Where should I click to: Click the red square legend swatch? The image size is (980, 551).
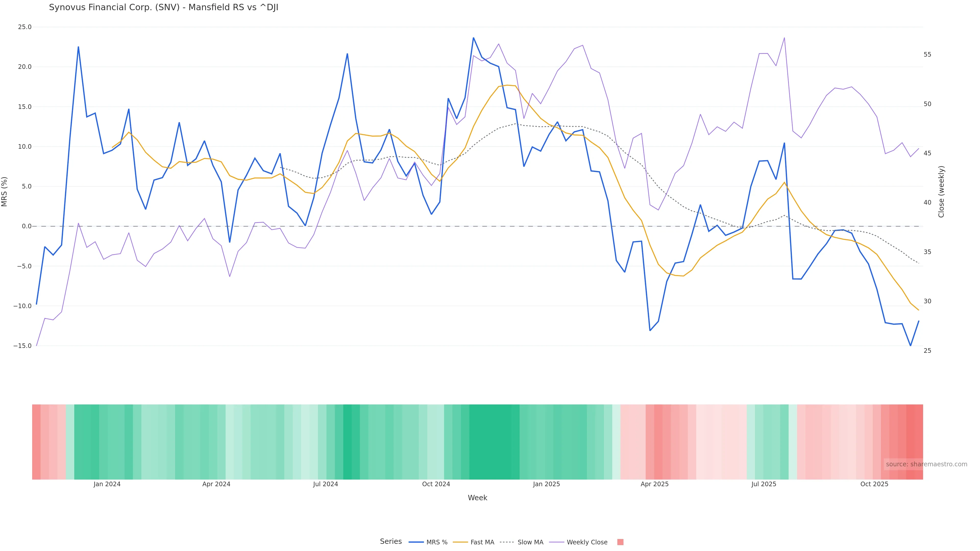[620, 542]
